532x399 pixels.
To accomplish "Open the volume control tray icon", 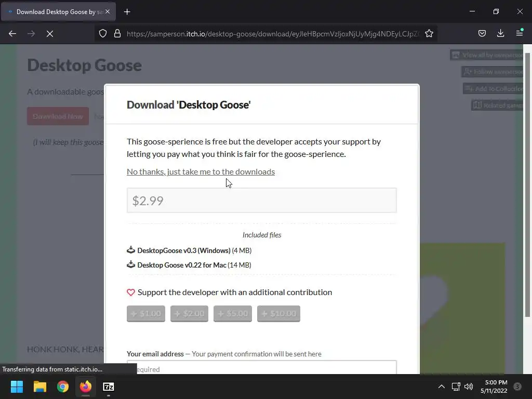I will tap(469, 387).
